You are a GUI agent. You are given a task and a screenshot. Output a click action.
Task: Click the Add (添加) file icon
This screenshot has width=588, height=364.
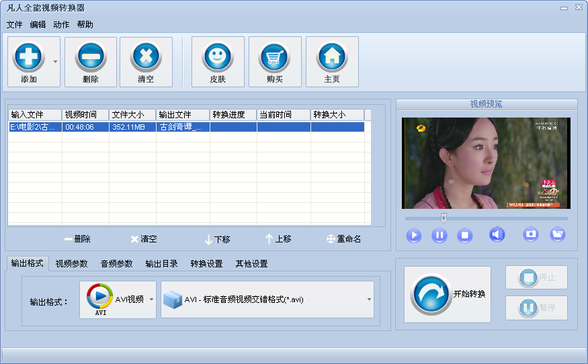(x=28, y=56)
